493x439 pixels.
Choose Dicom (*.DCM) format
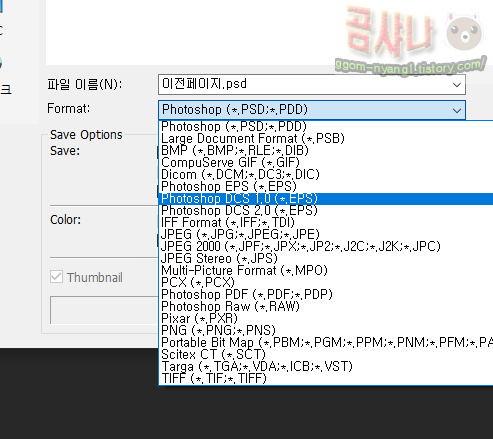click(326, 175)
